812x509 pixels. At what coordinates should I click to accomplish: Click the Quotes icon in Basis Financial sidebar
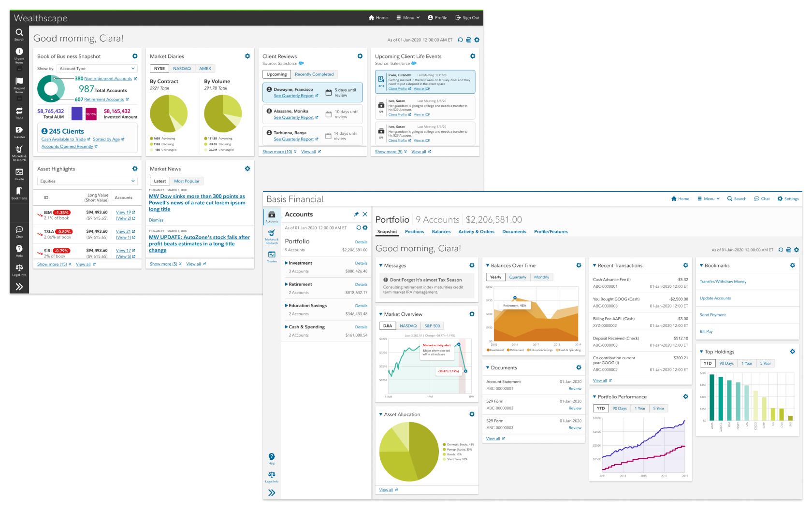[x=272, y=256]
